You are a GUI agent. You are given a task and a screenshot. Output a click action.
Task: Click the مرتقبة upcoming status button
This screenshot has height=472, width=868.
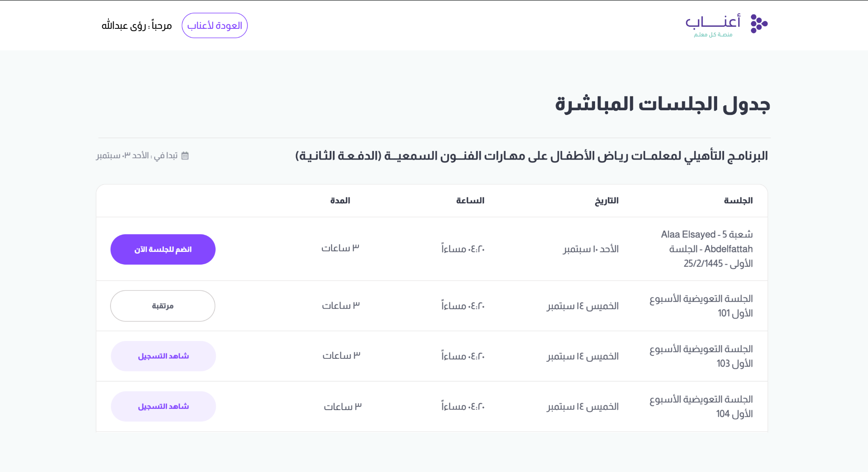[163, 306]
